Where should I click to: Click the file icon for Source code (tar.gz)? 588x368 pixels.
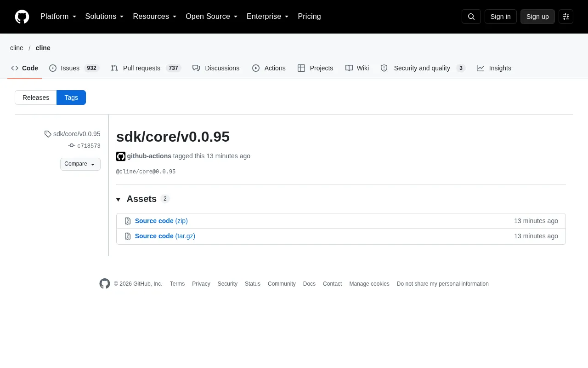coord(128,236)
